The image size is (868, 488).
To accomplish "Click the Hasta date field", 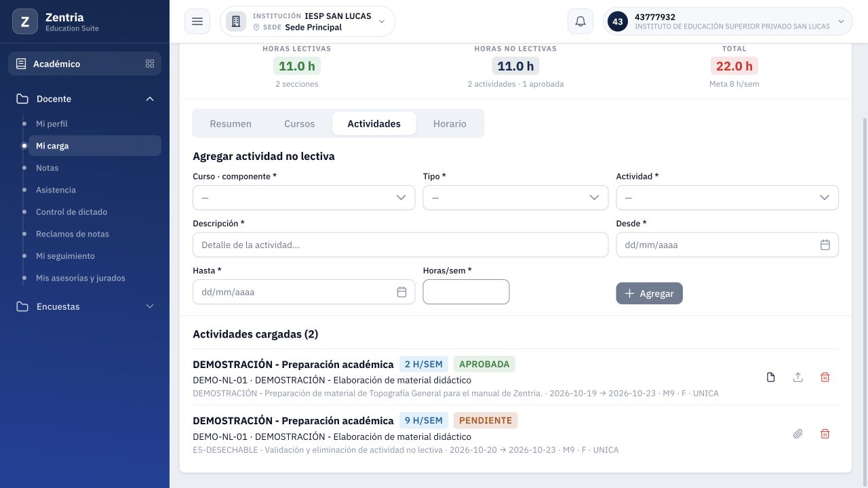I will [x=304, y=292].
